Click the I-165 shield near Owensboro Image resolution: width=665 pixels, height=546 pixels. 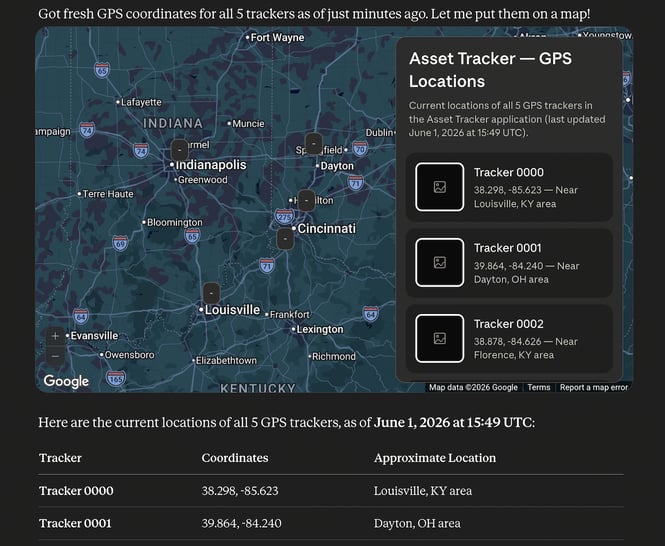[116, 378]
